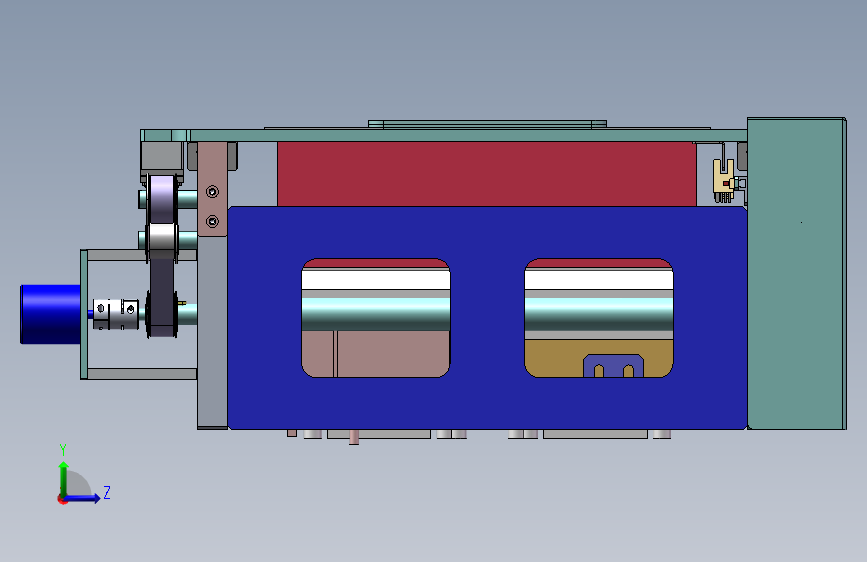Click the steel shaft in the left window cutout

tap(376, 314)
